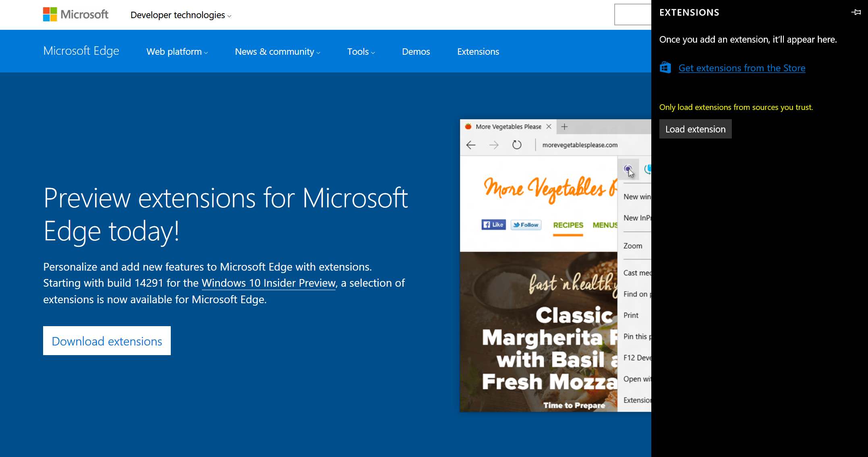Image resolution: width=868 pixels, height=457 pixels.
Task: Click the Load extension button icon
Action: click(695, 128)
